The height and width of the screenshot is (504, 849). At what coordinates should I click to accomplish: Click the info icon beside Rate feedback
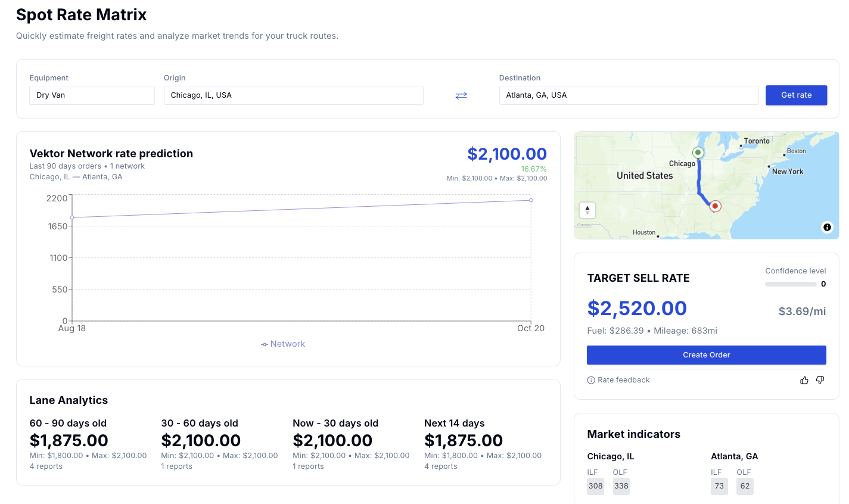[x=591, y=380]
